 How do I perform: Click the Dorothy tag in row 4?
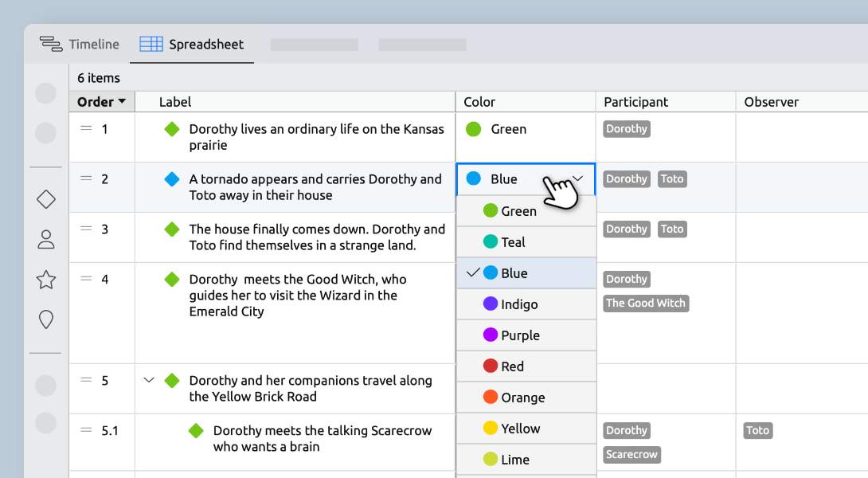tap(627, 279)
